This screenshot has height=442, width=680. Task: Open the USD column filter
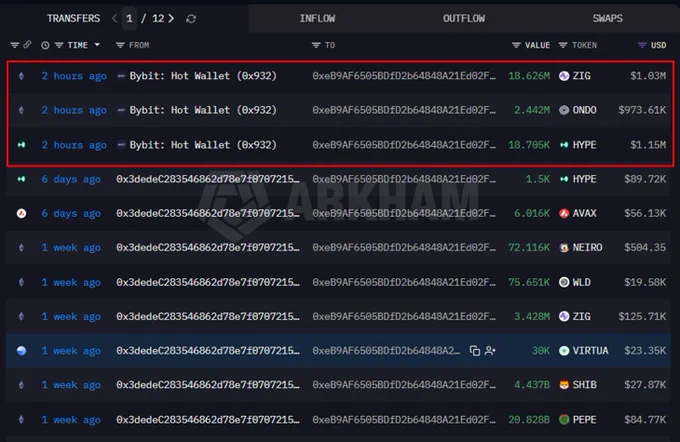642,45
